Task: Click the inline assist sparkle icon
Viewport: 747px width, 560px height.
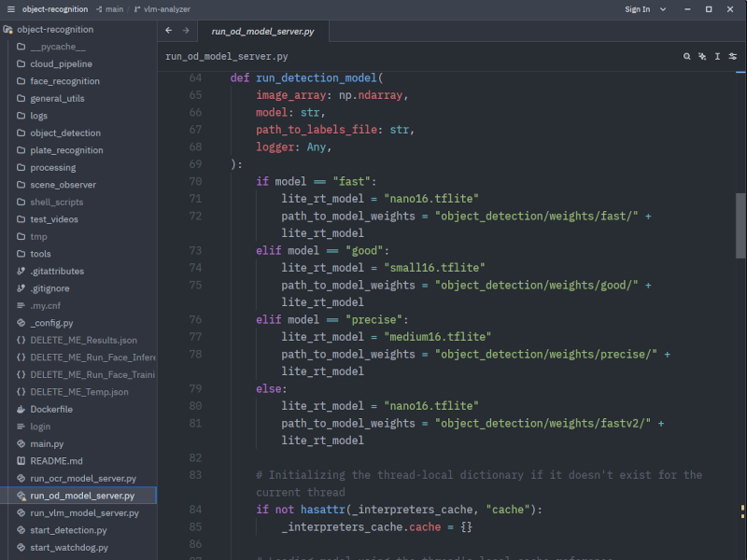Action: click(x=702, y=56)
